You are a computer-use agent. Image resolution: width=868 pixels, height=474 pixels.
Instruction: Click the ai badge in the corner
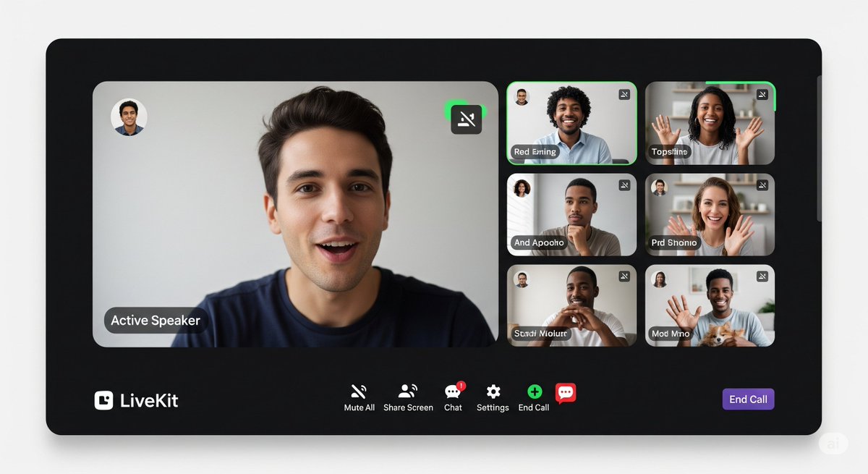[x=834, y=443]
